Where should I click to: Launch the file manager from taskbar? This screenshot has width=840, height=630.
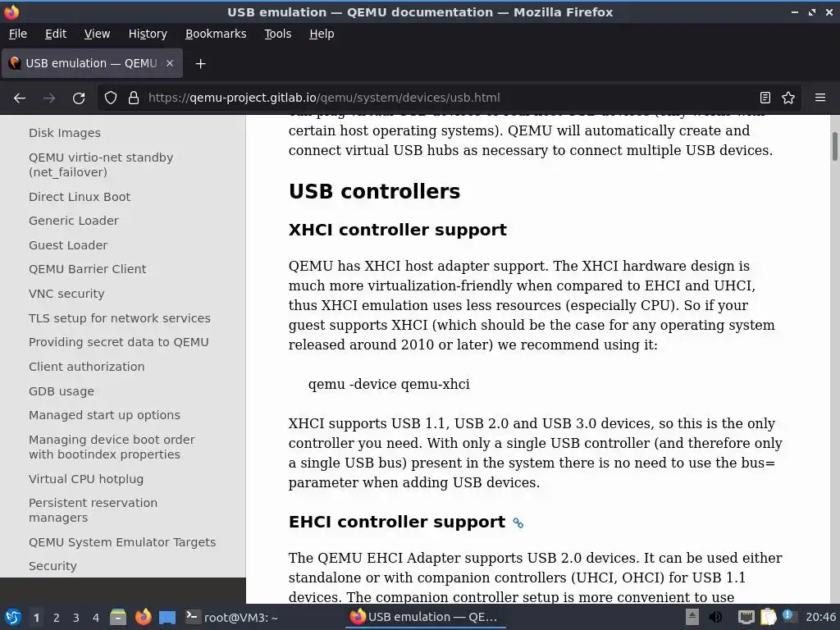click(118, 617)
